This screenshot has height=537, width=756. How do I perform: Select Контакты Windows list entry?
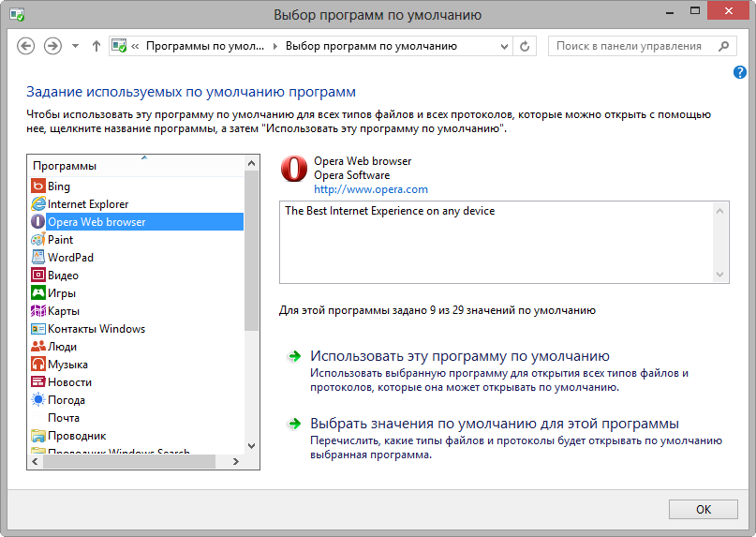coord(96,329)
